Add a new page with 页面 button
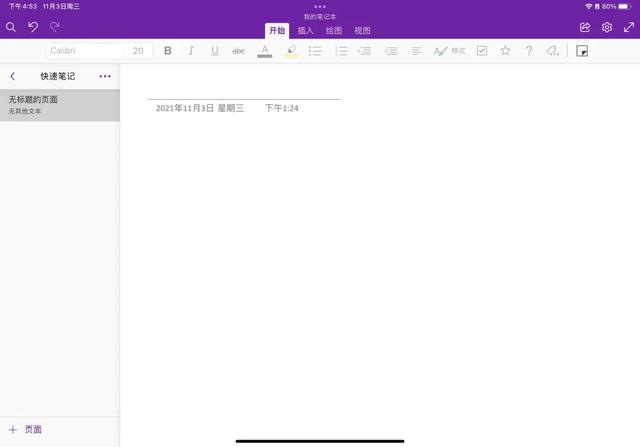 click(25, 429)
